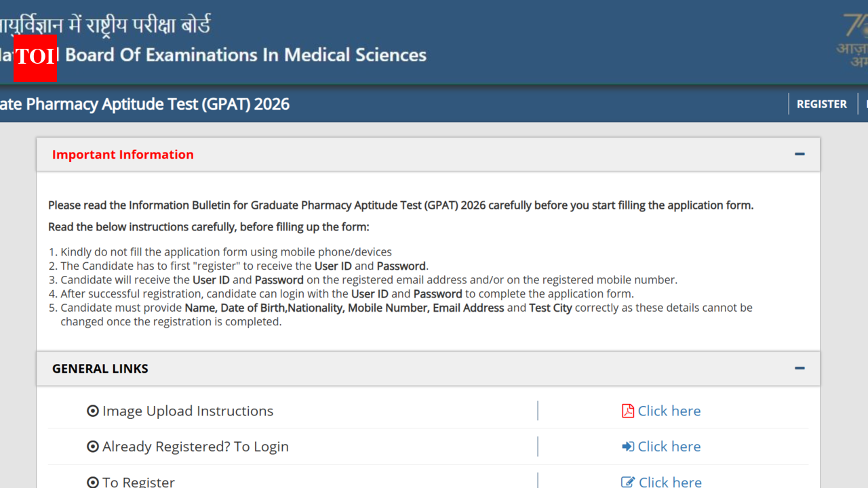The height and width of the screenshot is (488, 868).
Task: Collapse the GENERAL LINKS section
Action: click(800, 368)
